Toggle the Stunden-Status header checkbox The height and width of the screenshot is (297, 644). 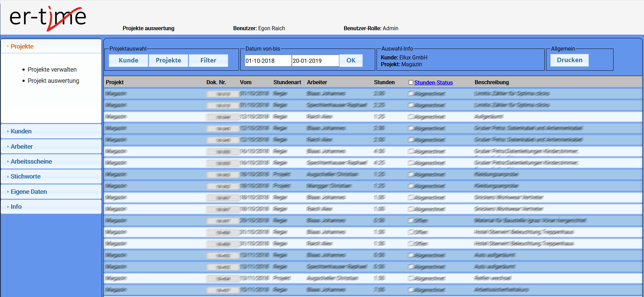click(x=411, y=82)
